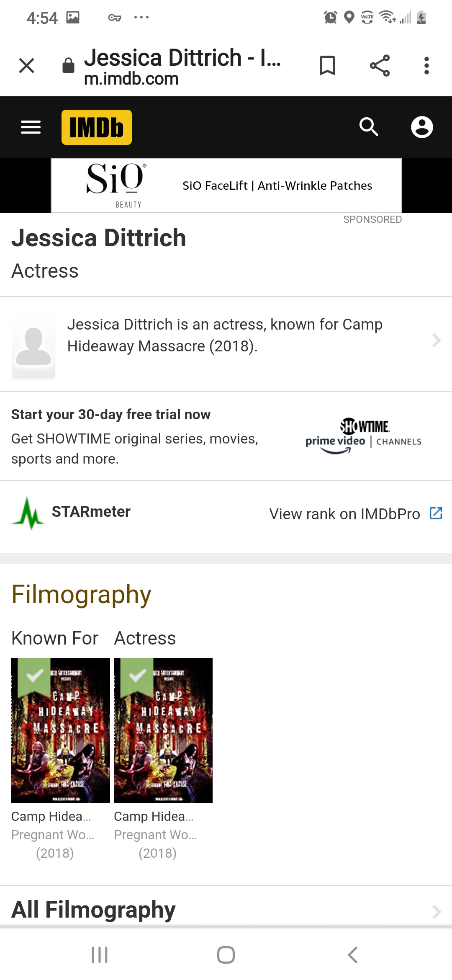Screen dimensions: 452x980
Task: Expand Jessica Dittrich bio chevron
Action: (x=436, y=340)
